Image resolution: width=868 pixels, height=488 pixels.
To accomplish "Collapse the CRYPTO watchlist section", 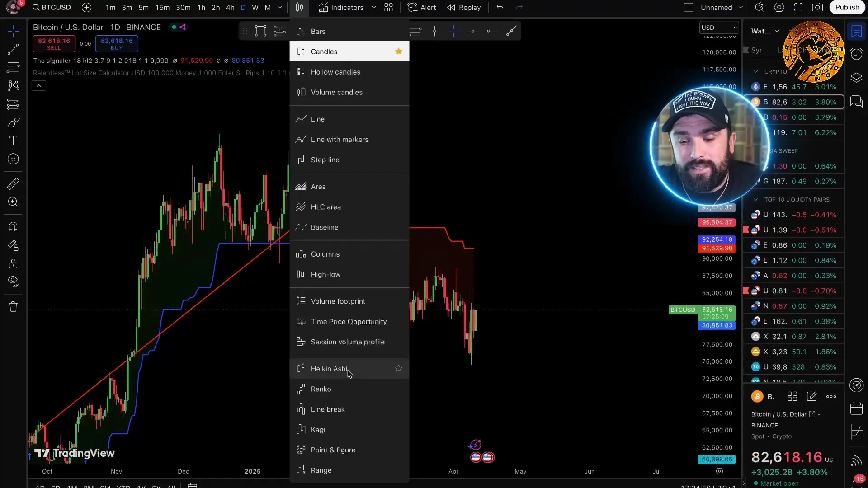I will (x=756, y=72).
